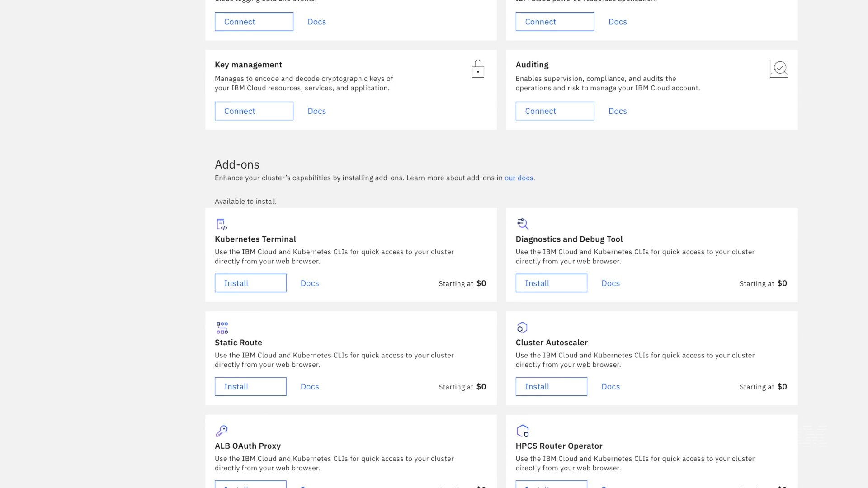The width and height of the screenshot is (868, 488).
Task: Click the Diagnostics and Debug Tool title
Action: click(569, 239)
